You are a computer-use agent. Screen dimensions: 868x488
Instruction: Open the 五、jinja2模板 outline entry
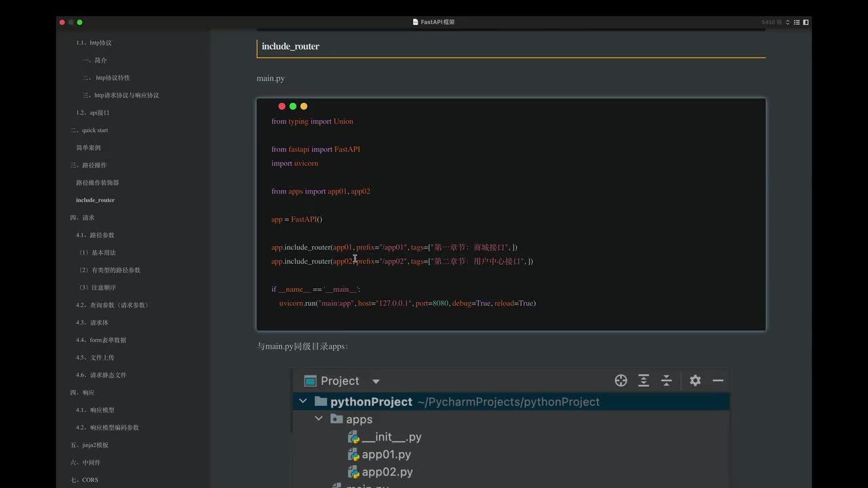[89, 445]
